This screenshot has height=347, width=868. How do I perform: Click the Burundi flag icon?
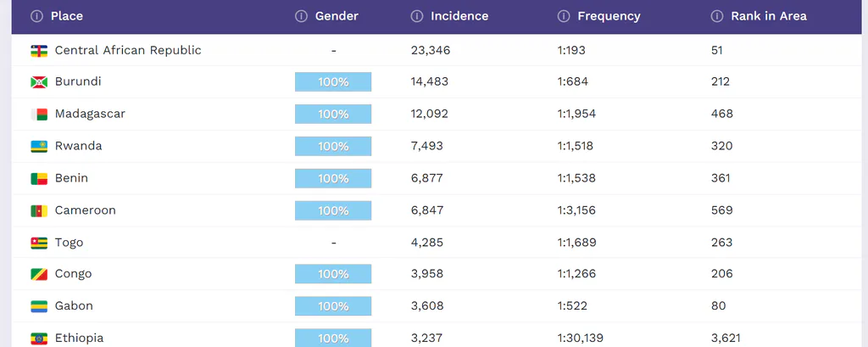[x=39, y=82]
